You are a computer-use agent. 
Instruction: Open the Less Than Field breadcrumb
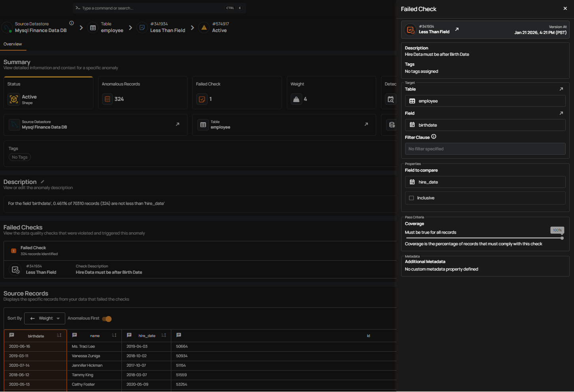pos(168,30)
